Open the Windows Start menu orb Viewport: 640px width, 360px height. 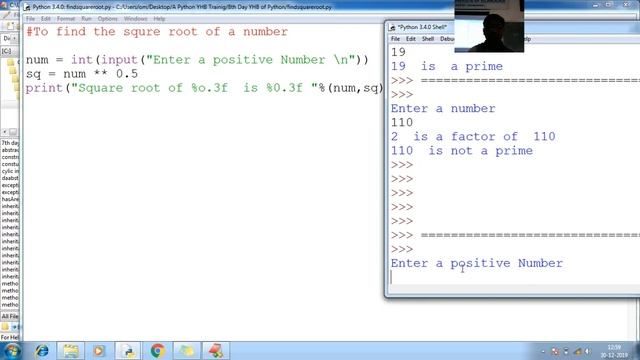11,351
